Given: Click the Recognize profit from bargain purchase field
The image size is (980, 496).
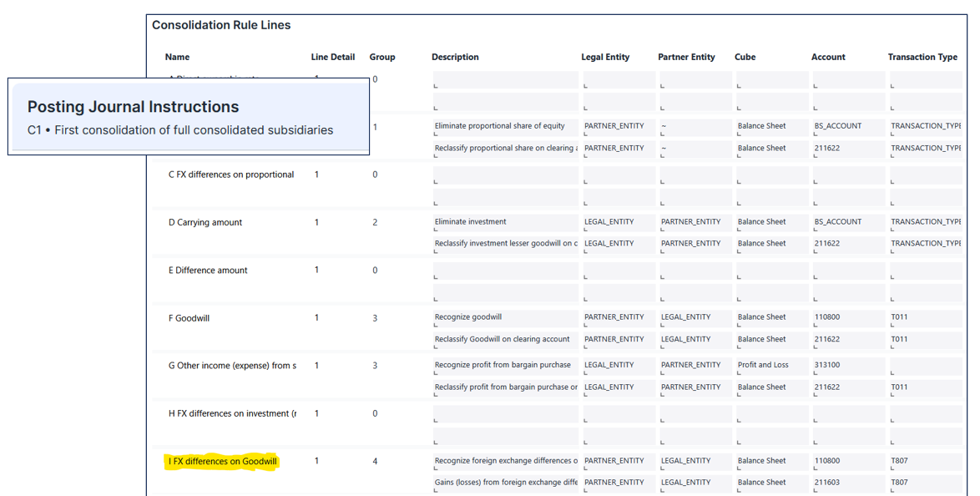Looking at the screenshot, I should coord(505,365).
